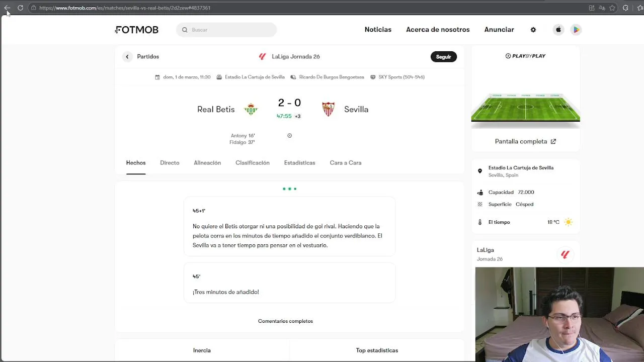Image resolution: width=644 pixels, height=362 pixels.
Task: Click SKY Sports (504-546) channel text
Action: (x=401, y=77)
